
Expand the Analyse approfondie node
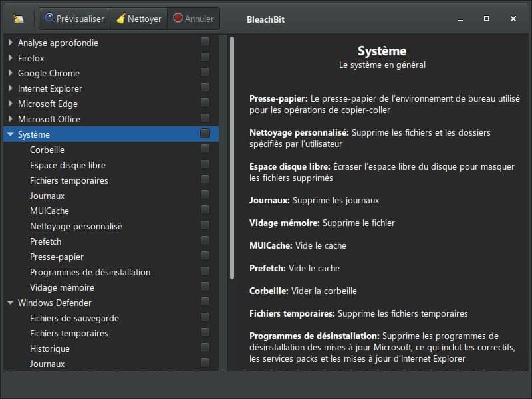(x=10, y=43)
